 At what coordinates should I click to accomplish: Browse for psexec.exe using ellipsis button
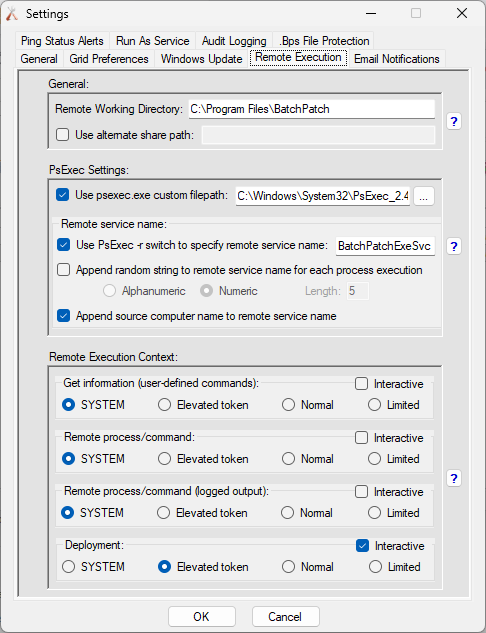coord(423,197)
